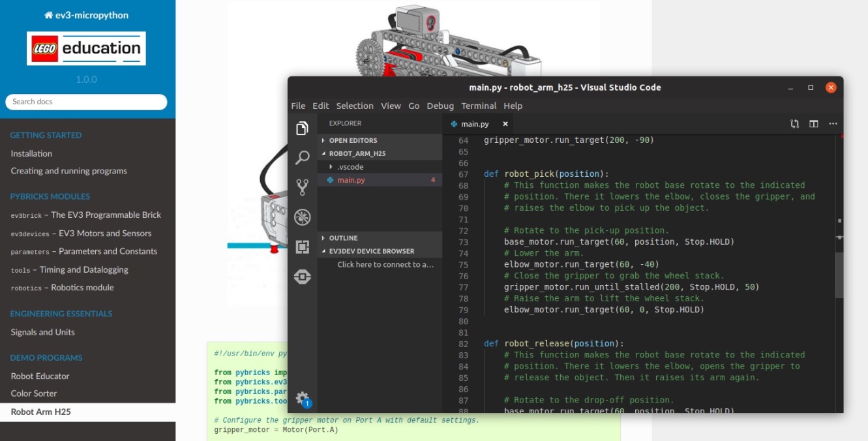Click the def robot_pick(position) line
This screenshot has height=441, width=868.
tap(546, 174)
